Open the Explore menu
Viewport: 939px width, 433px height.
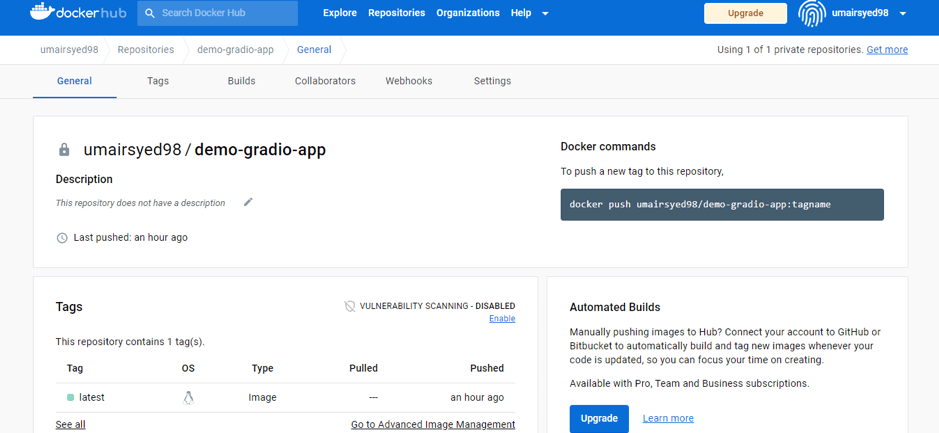pyautogui.click(x=340, y=13)
